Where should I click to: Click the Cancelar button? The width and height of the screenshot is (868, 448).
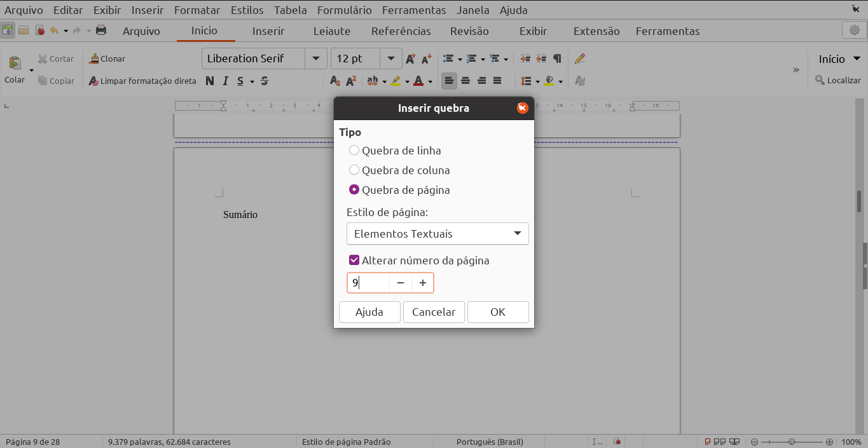pos(434,312)
